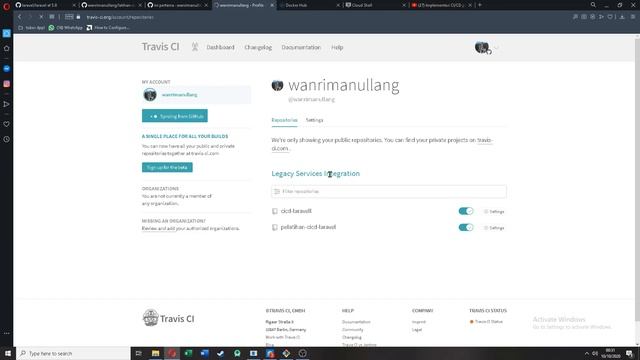Open the History clock icon in sidebar
Screen dimensions: 640x360
(7, 139)
